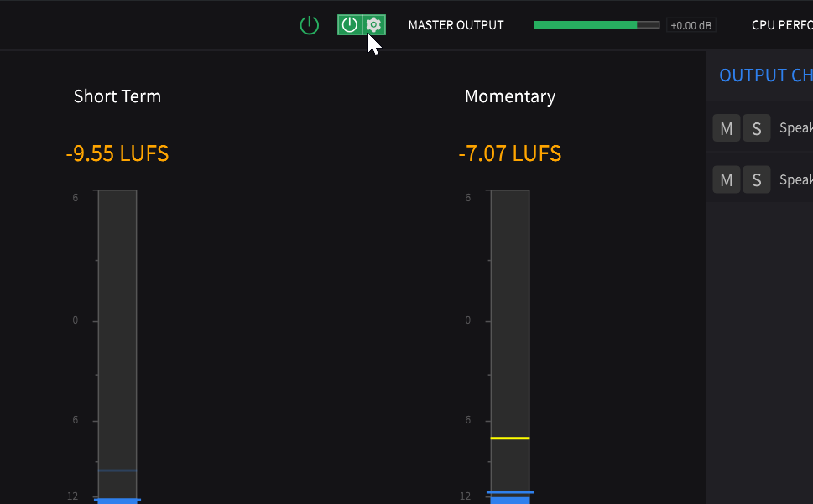Click the Momentary -7.07 LUFS readout

click(x=509, y=153)
